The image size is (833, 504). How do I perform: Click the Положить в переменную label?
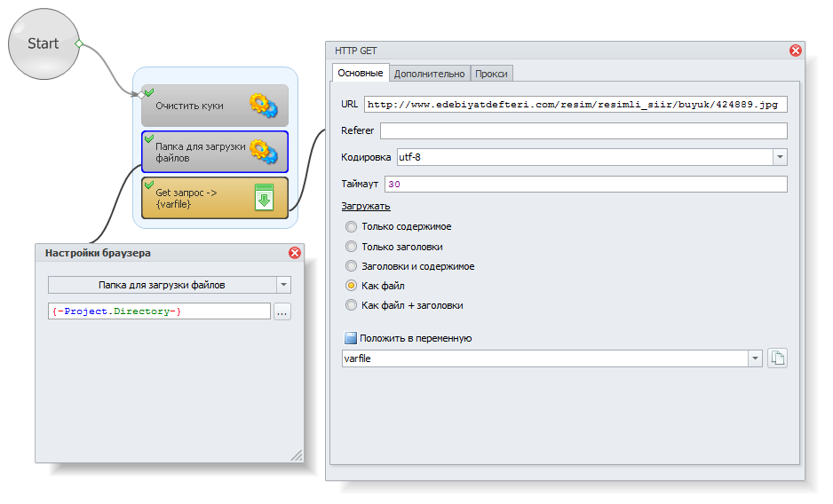[x=416, y=338]
